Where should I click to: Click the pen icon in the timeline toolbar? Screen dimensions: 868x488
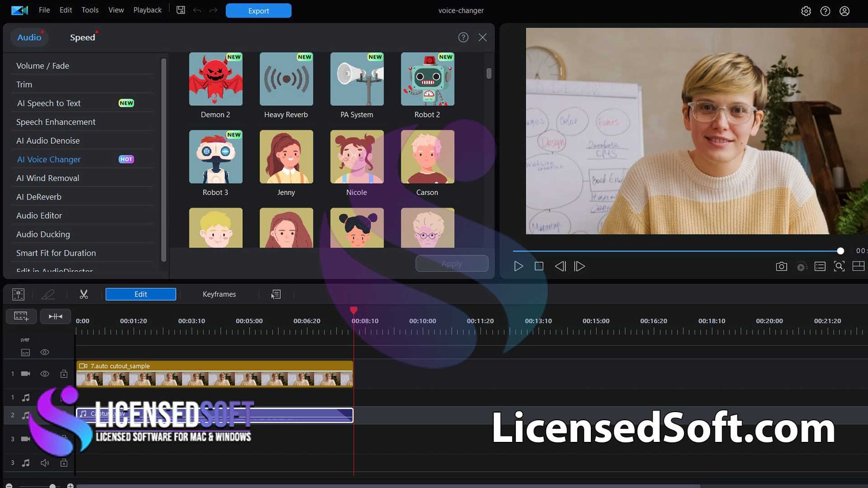click(48, 294)
